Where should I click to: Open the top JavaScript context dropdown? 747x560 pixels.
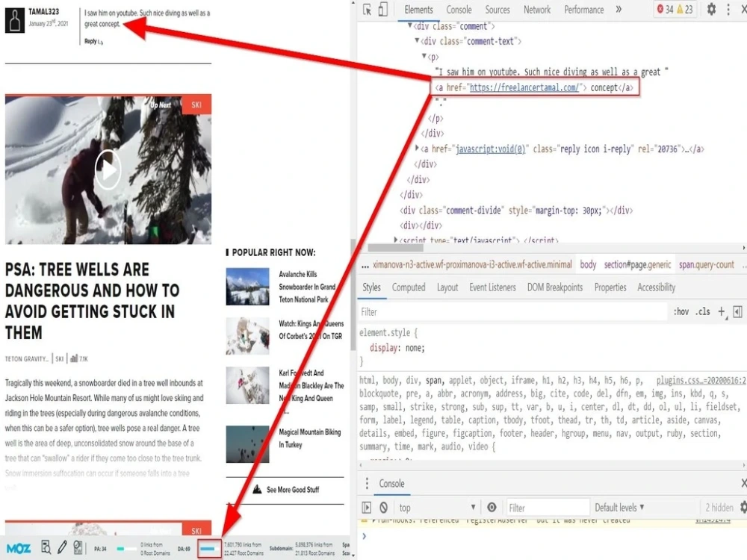437,508
